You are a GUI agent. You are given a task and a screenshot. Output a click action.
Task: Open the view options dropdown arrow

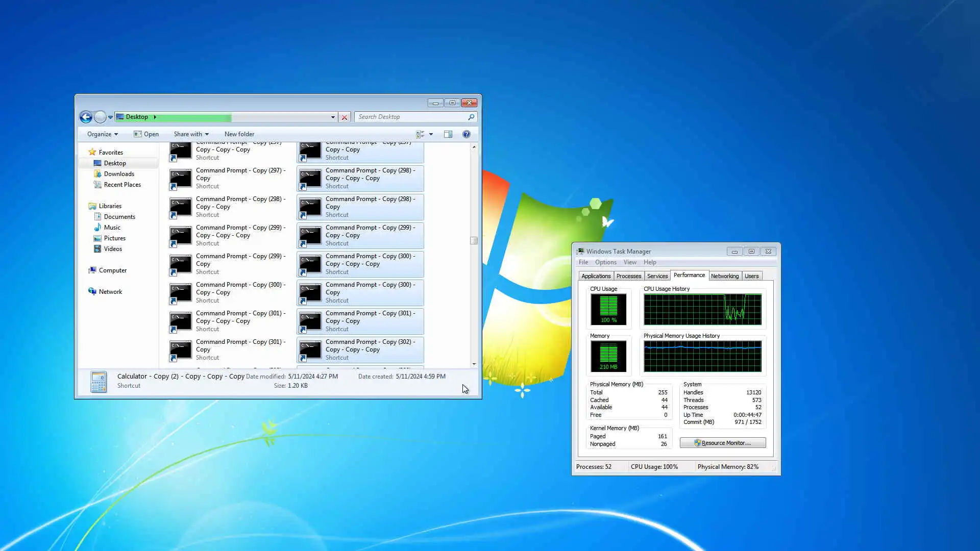431,134
